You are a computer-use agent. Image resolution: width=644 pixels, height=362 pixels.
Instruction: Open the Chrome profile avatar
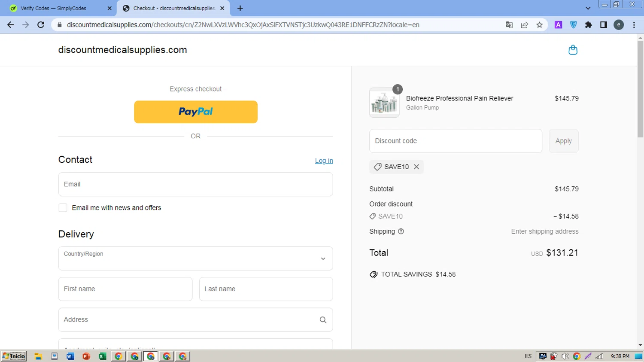(x=619, y=25)
